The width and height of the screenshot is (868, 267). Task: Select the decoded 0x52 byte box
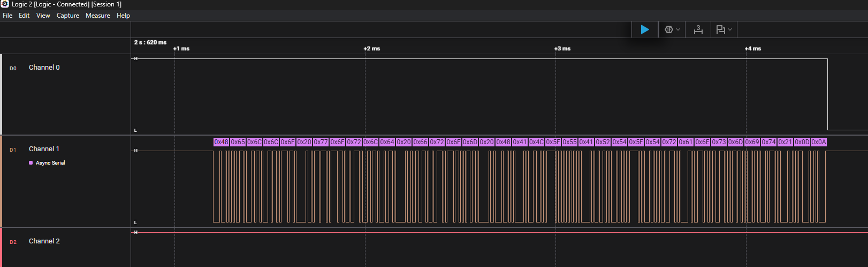point(603,142)
